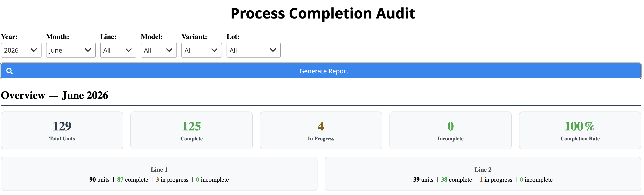Image resolution: width=644 pixels, height=195 pixels.
Task: Click the 'Month:' label
Action: 58,37
